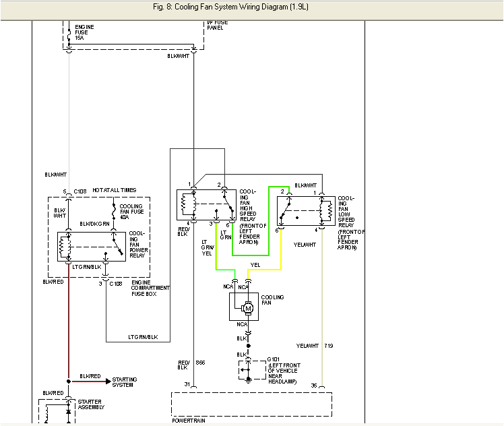Click the Cooling Fan Fuse 40A label
This screenshot has width=504, height=426.
(x=131, y=212)
